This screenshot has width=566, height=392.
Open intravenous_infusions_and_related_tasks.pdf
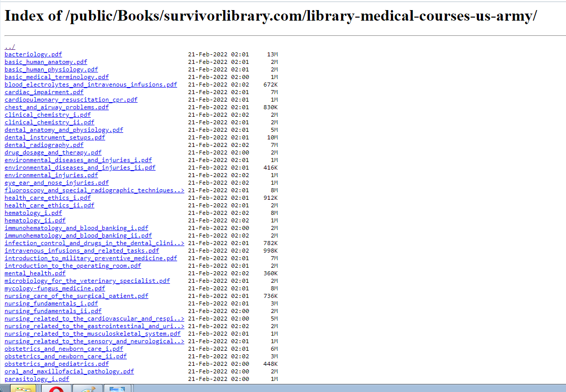click(x=82, y=251)
